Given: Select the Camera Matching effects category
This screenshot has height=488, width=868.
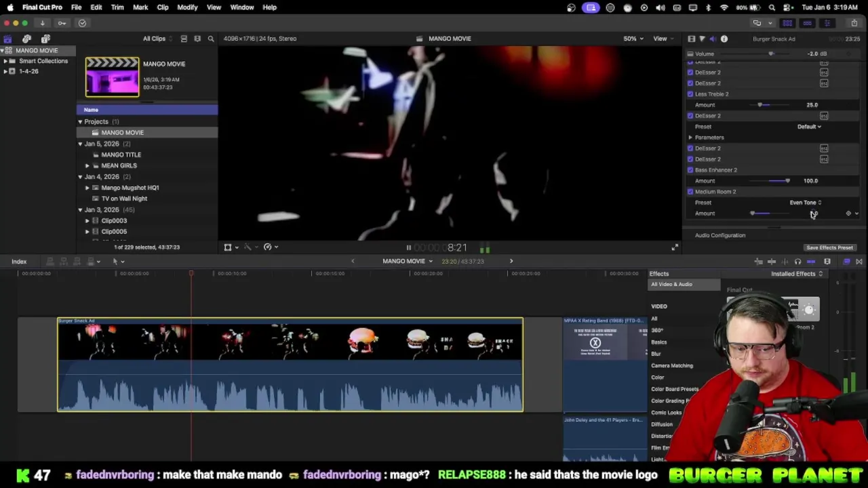Looking at the screenshot, I should coord(672,366).
